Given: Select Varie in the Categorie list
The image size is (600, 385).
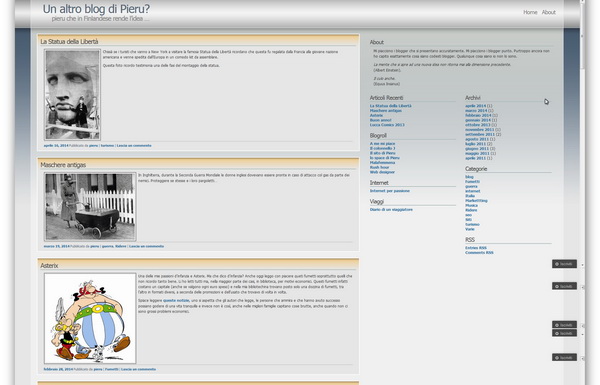Looking at the screenshot, I should 470,229.
